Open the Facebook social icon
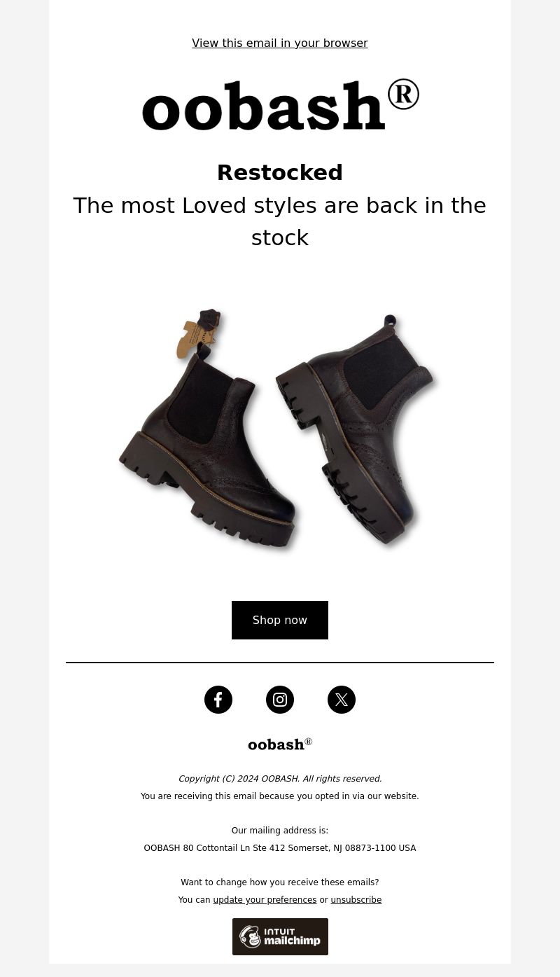 click(218, 700)
